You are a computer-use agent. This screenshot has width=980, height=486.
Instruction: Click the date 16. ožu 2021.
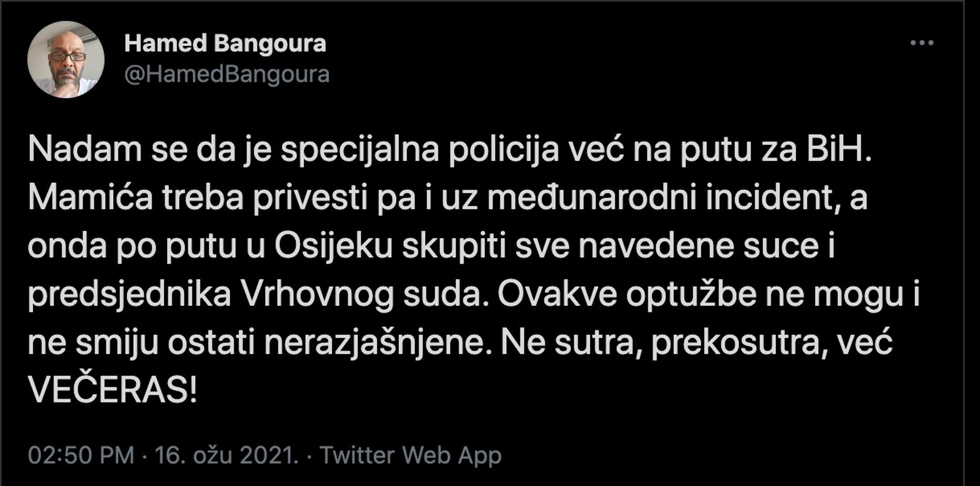(226, 455)
